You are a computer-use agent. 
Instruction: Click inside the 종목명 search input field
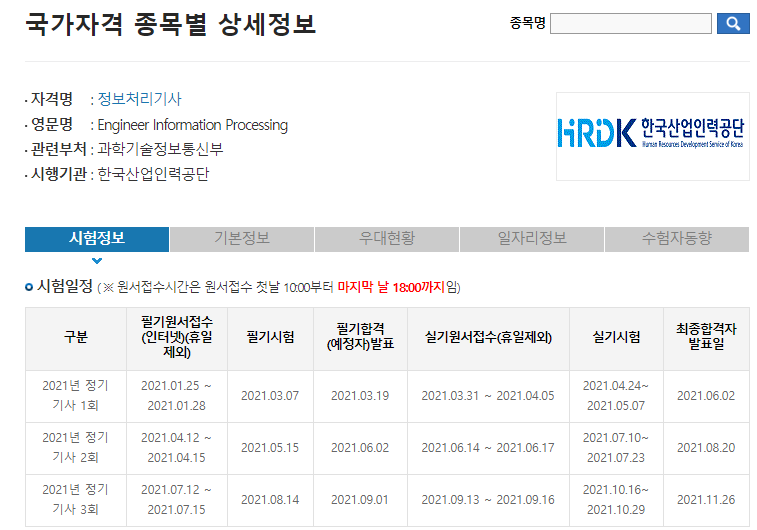[631, 23]
